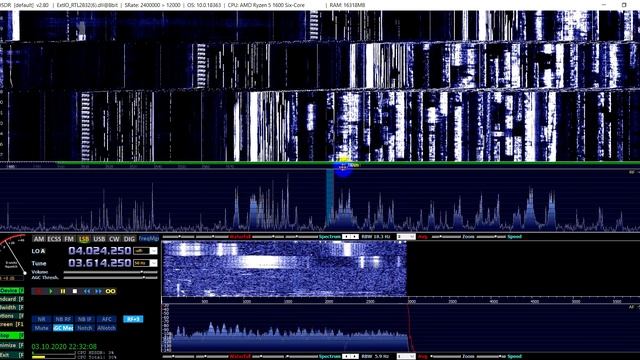640x360 pixels.
Task: Select ECSS demodulation mode
Action: (54, 239)
